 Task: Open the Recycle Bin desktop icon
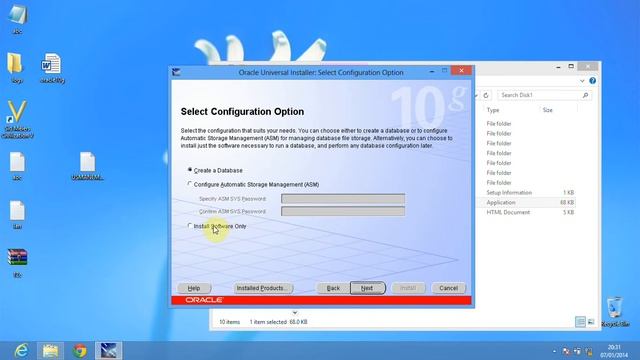pyautogui.click(x=615, y=312)
